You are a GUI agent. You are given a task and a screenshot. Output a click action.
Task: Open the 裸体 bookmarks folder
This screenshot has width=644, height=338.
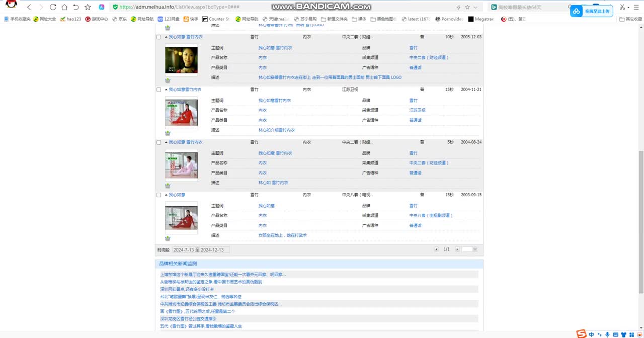(x=359, y=19)
